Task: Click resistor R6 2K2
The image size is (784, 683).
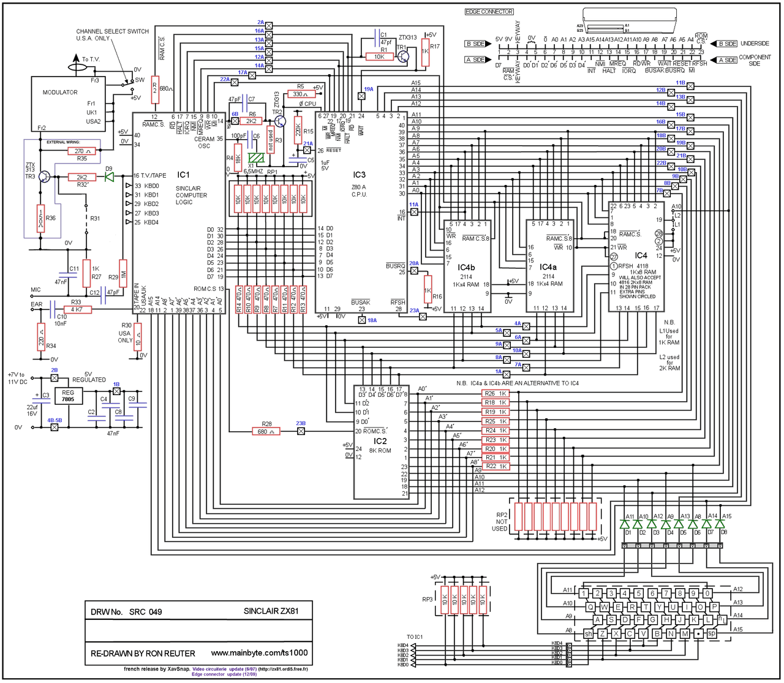Action: 251,121
